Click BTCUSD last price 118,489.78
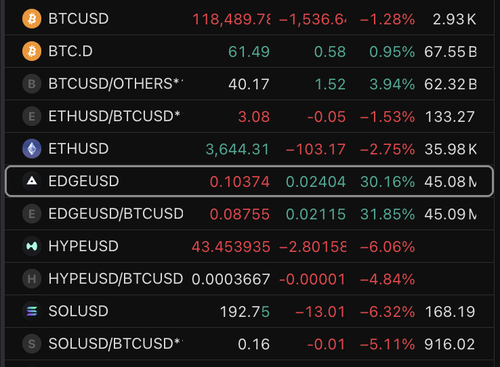The width and height of the screenshot is (500, 367). click(x=231, y=19)
